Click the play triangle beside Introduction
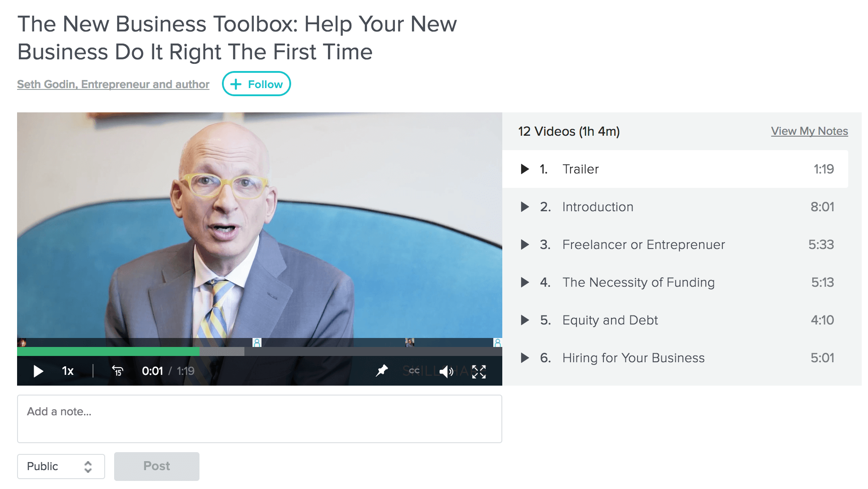 pyautogui.click(x=524, y=207)
